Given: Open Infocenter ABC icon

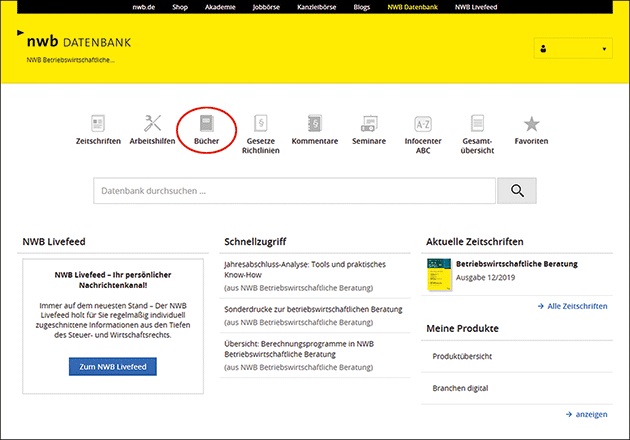Looking at the screenshot, I should click(422, 124).
